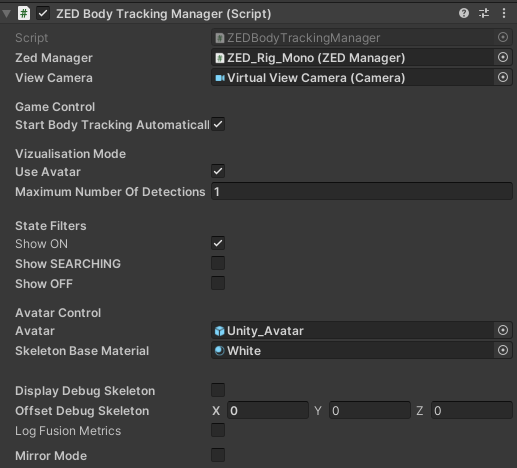Click the White material sphere icon
Image resolution: width=517 pixels, height=468 pixels.
tap(219, 351)
